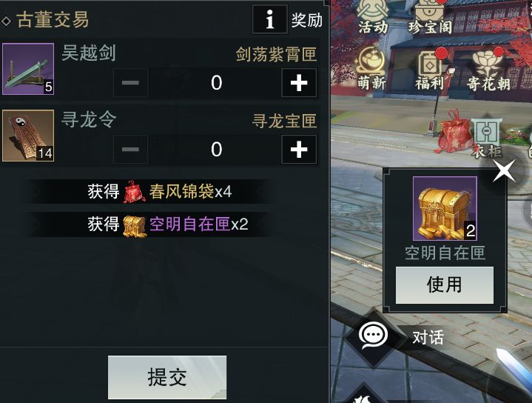Screen dimensions: 532x403
Task: Select the 吴越剑 sword item thumbnail
Action: pos(28,69)
